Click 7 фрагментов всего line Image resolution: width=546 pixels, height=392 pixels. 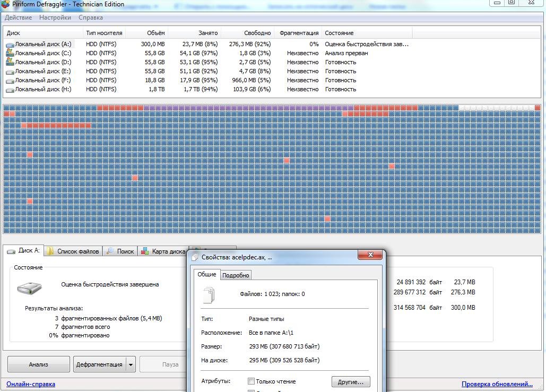pyautogui.click(x=83, y=327)
